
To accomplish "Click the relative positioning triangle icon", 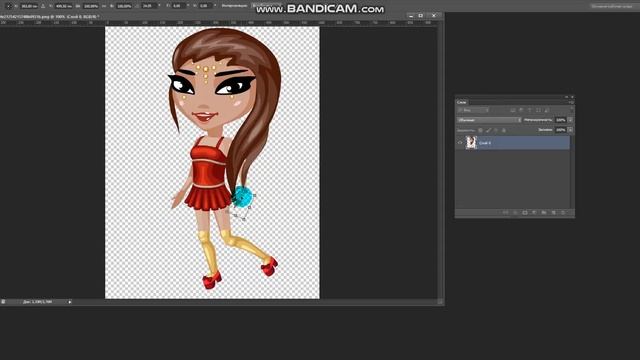I will (x=43, y=6).
